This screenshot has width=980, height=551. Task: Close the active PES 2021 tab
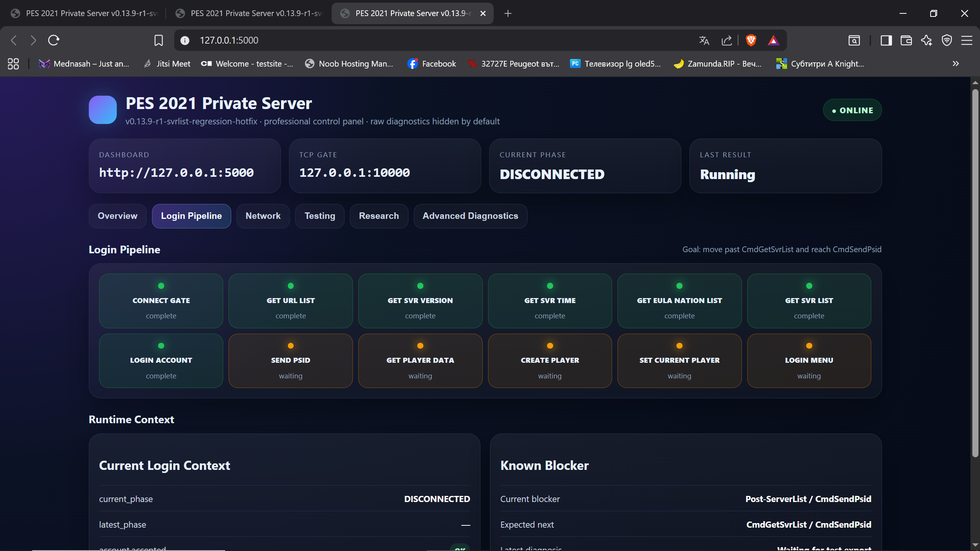click(x=483, y=13)
